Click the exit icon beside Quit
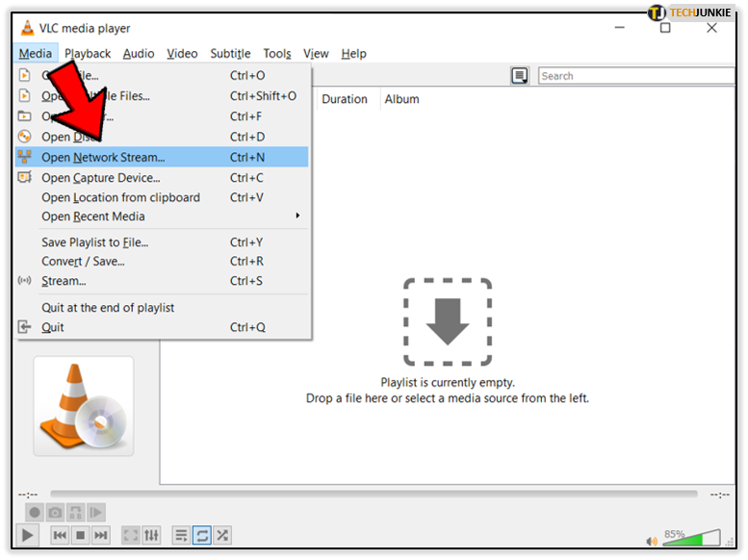 point(24,327)
